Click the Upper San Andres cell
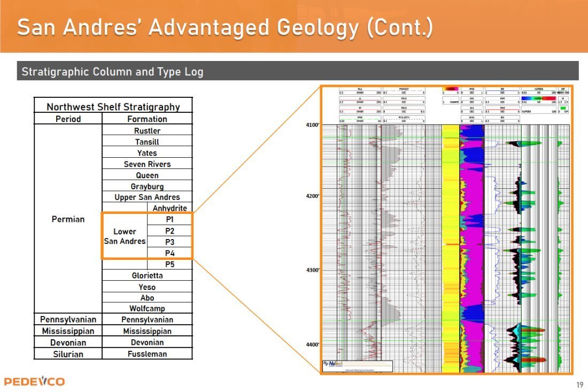This screenshot has width=588, height=392. point(147,197)
